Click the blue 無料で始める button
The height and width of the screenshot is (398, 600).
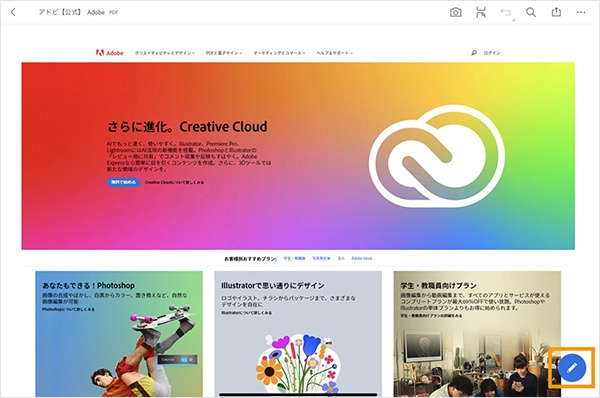click(x=123, y=182)
